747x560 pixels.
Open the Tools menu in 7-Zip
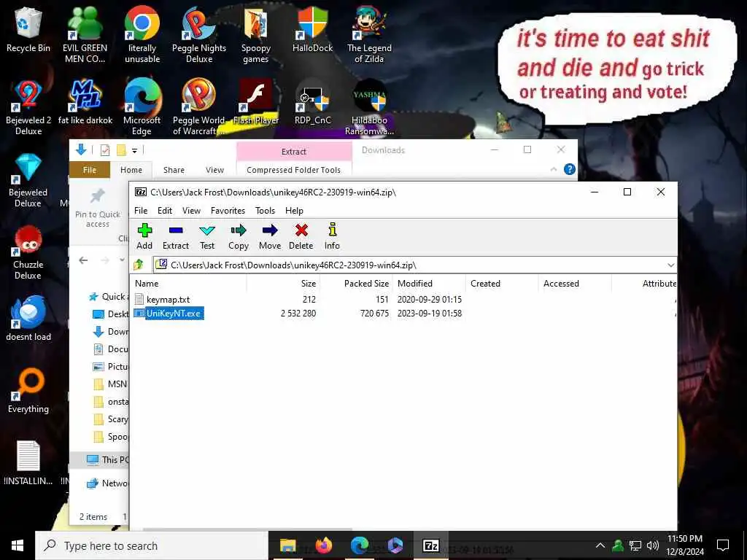click(x=265, y=211)
